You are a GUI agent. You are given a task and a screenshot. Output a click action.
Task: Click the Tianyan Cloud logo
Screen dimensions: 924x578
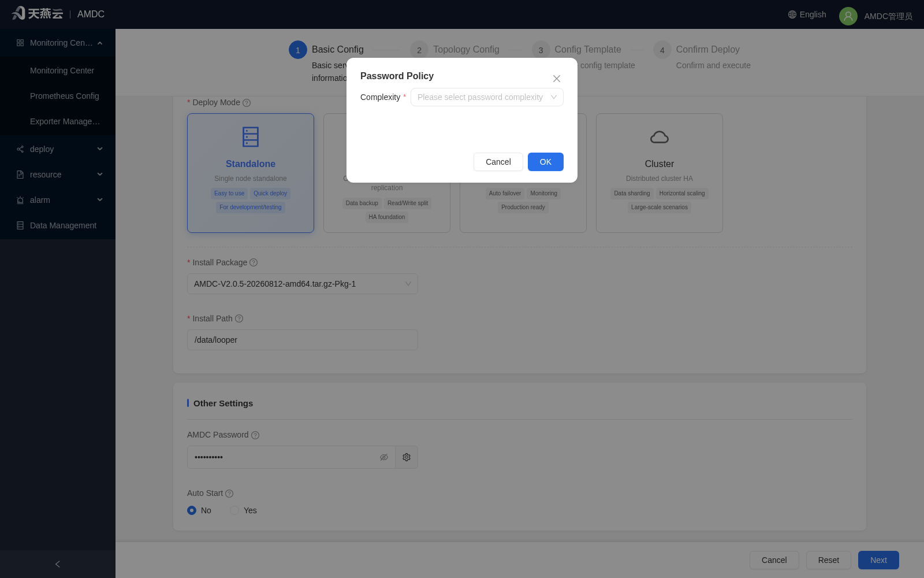[38, 13]
